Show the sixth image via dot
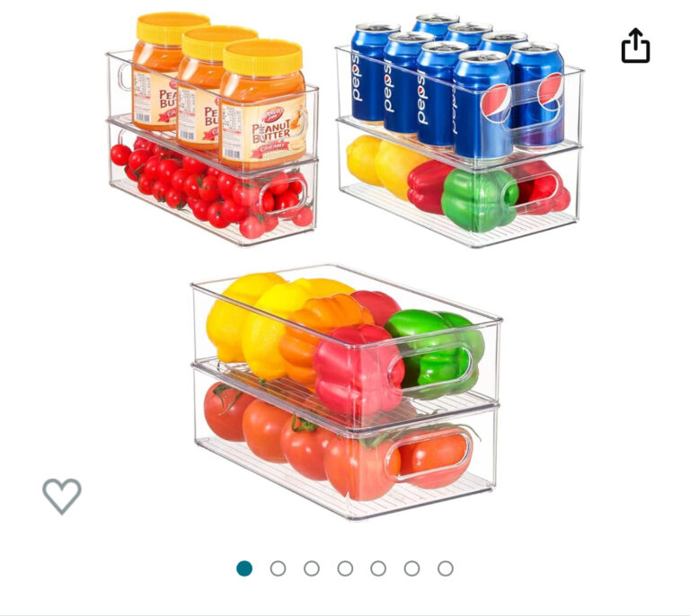This screenshot has height=616, width=690. [x=411, y=568]
